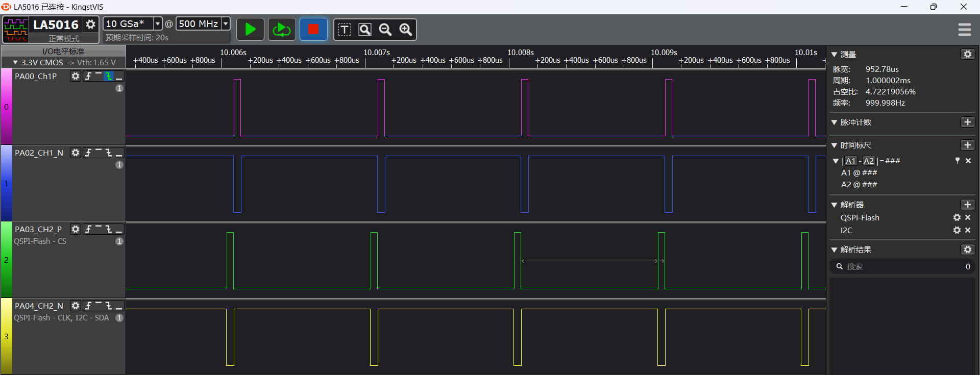
Task: Stop the capture with the red square
Action: 313,30
